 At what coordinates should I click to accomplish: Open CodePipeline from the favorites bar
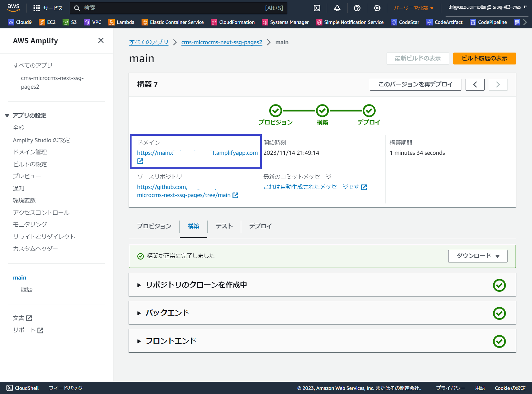(x=488, y=22)
